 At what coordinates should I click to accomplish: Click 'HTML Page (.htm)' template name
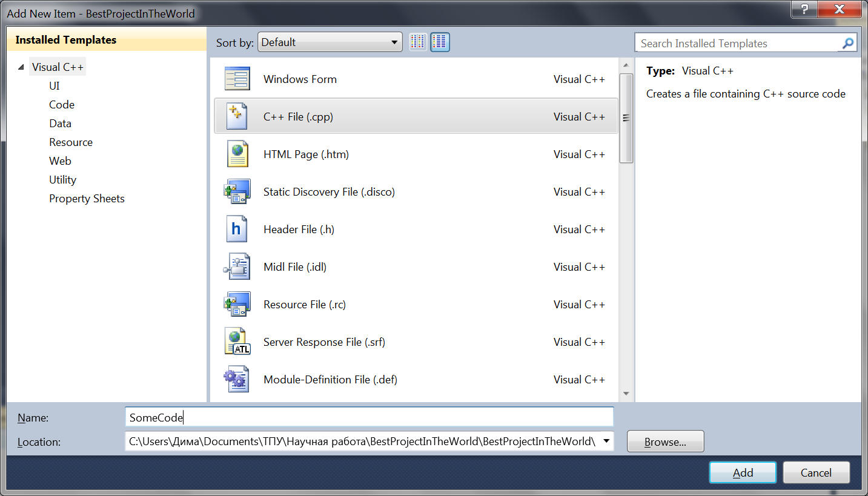point(306,154)
